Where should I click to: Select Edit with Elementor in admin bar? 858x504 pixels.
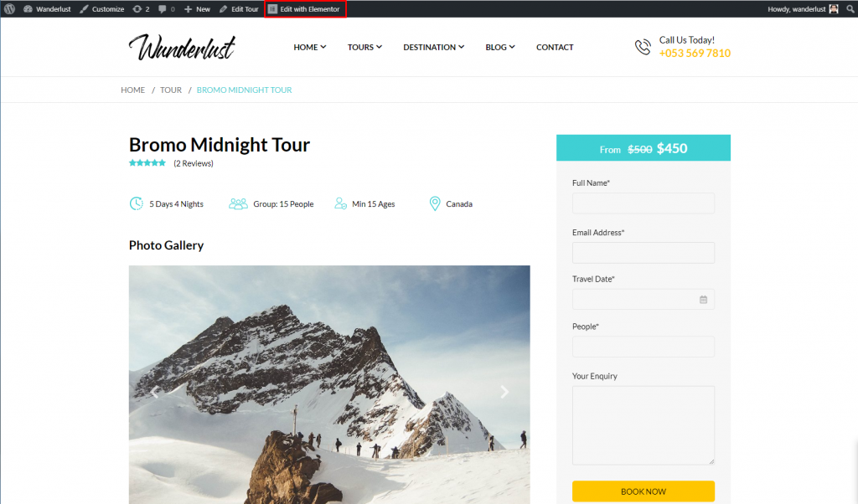[305, 8]
